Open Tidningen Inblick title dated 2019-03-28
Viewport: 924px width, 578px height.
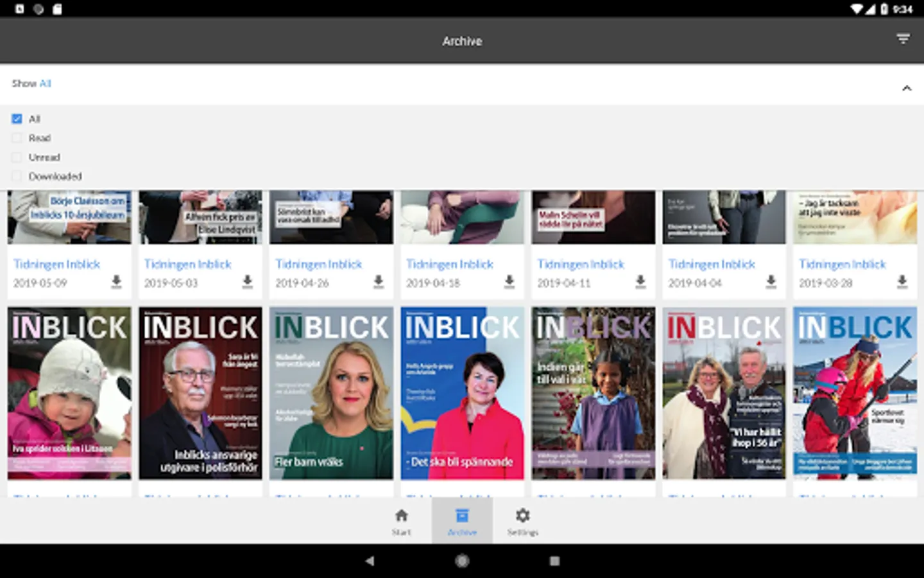tap(843, 264)
